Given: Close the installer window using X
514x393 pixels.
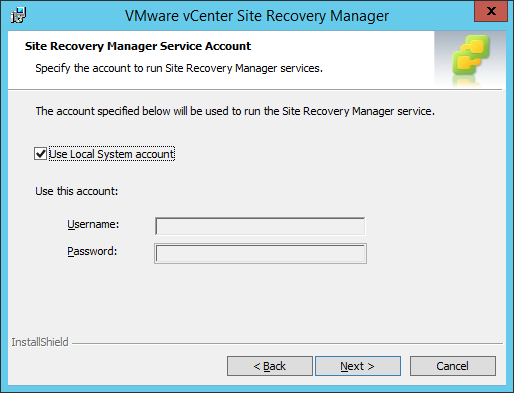Looking at the screenshot, I should coord(491,11).
